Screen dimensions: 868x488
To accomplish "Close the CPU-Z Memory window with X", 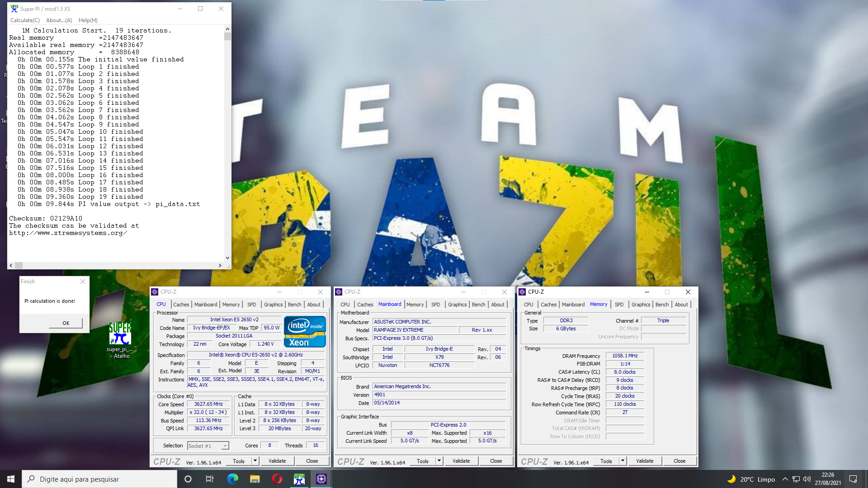I will pos(688,292).
